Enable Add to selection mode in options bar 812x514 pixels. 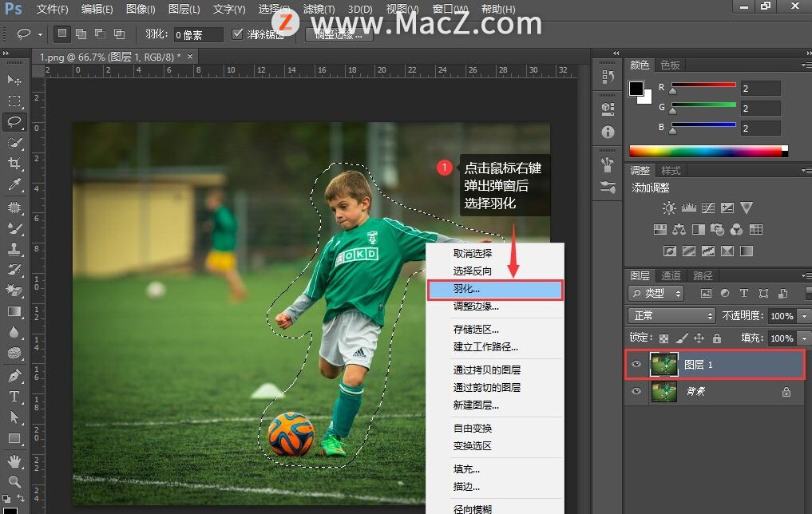(x=81, y=34)
